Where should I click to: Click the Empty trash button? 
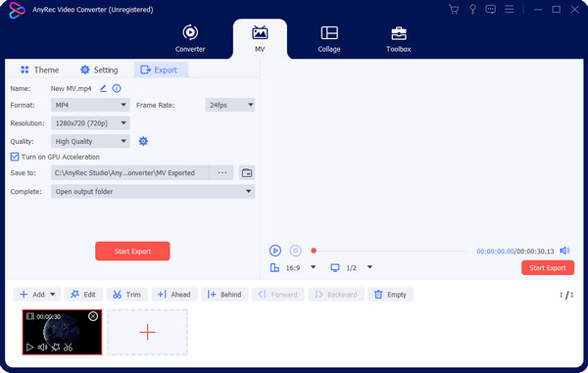390,295
